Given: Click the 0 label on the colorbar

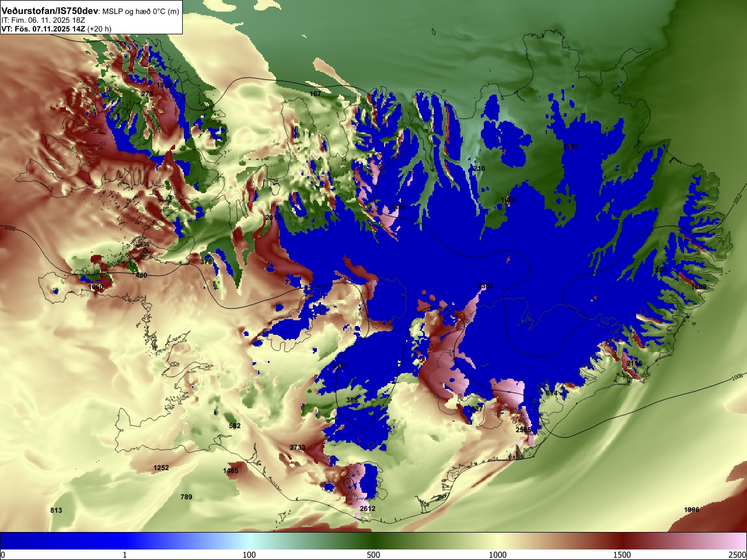Looking at the screenshot, I should [x=3, y=555].
